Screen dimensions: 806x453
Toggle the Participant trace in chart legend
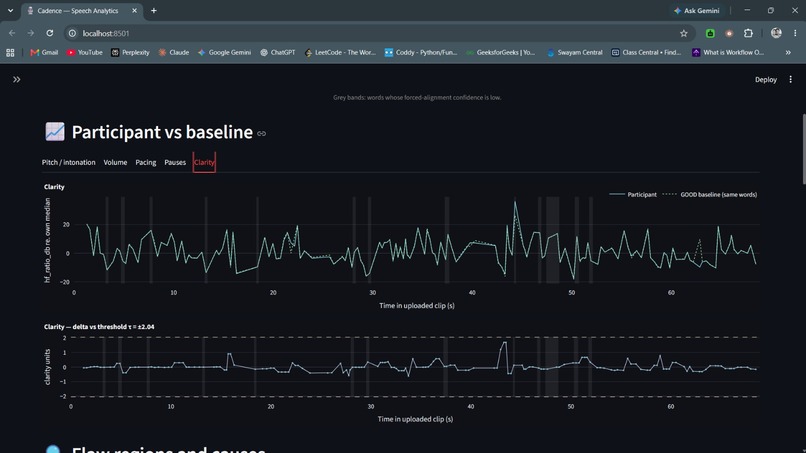tap(633, 194)
